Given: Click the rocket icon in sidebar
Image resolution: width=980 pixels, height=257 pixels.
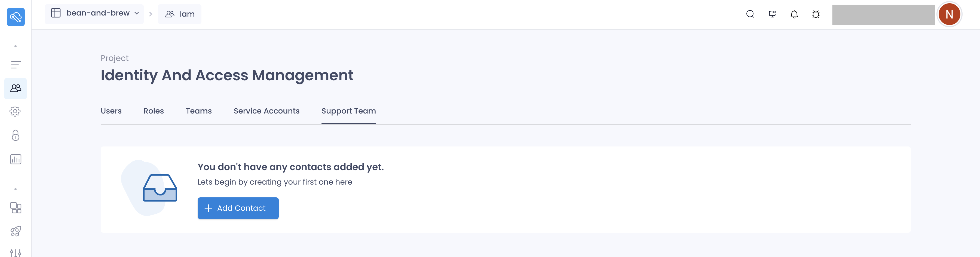Looking at the screenshot, I should pos(16,231).
